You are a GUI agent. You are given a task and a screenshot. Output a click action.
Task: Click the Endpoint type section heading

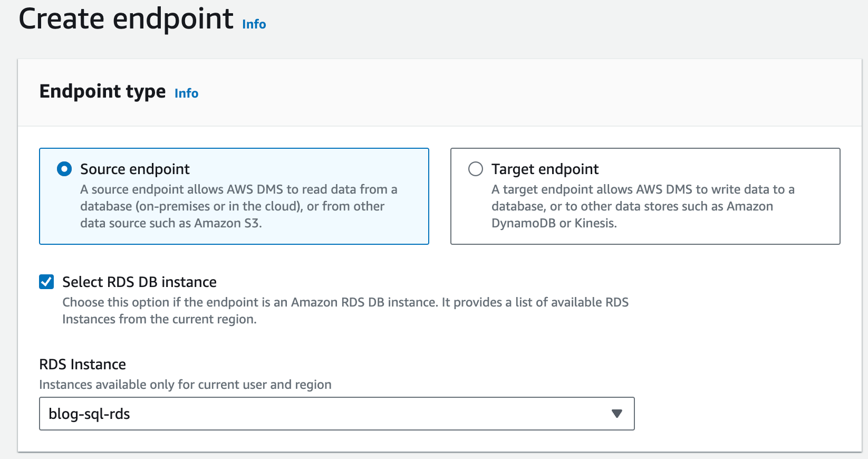[103, 91]
